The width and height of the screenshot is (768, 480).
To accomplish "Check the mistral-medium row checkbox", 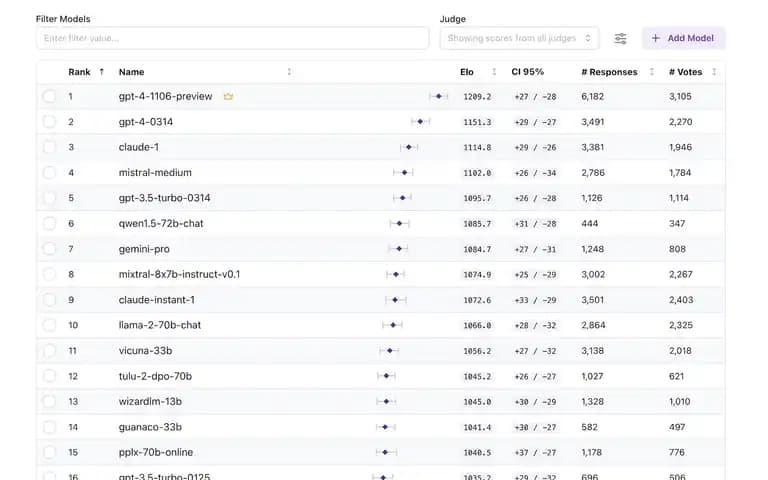I will click(x=49, y=172).
